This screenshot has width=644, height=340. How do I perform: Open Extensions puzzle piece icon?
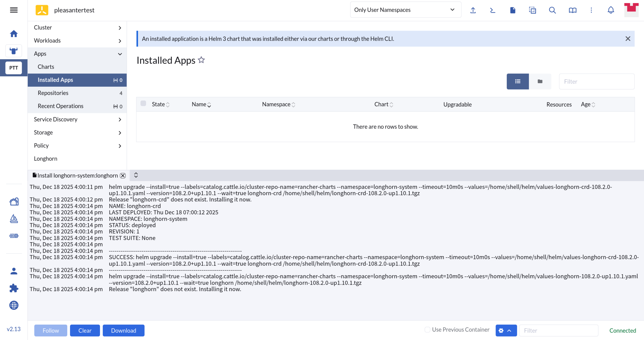tap(14, 288)
